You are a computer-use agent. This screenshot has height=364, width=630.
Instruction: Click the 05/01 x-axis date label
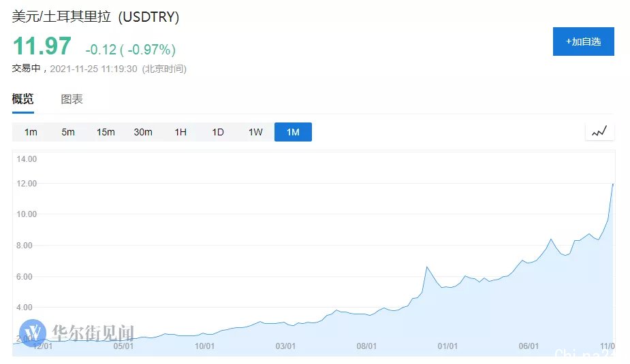pyautogui.click(x=123, y=346)
